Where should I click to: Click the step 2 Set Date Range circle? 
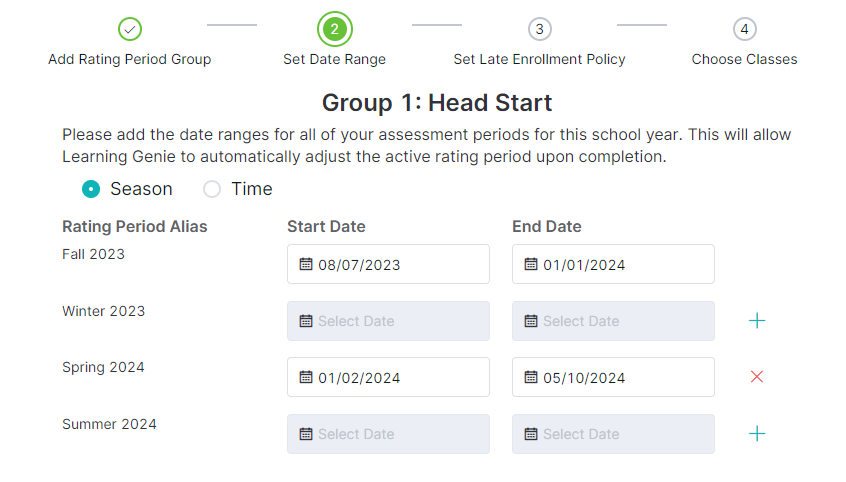(335, 29)
